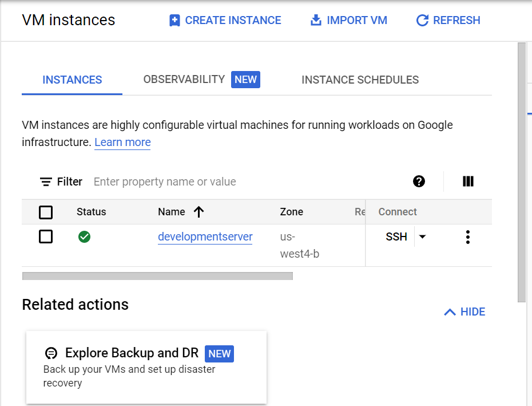The width and height of the screenshot is (532, 406).
Task: Open the filter help question mark icon
Action: coord(419,182)
